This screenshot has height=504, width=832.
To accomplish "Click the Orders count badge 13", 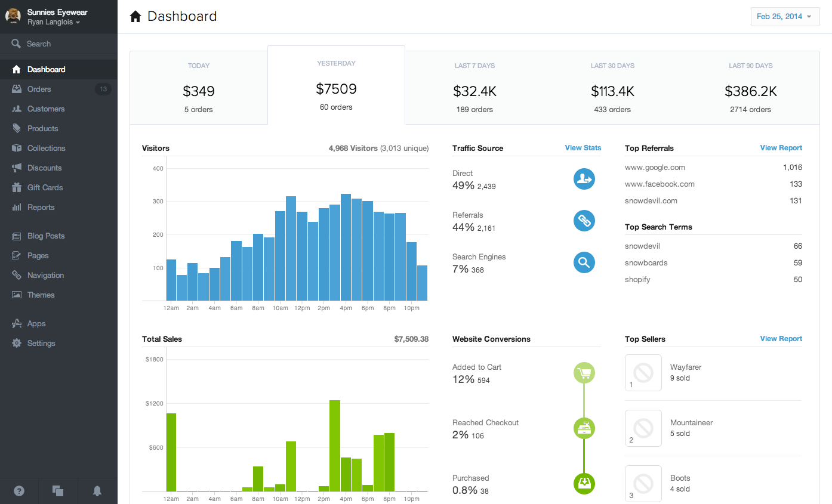I will (x=103, y=89).
